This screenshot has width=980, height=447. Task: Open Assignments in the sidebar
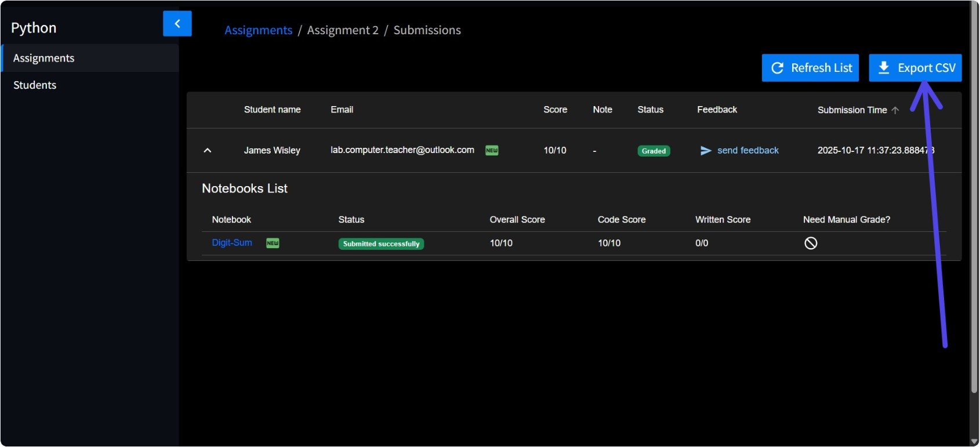point(90,58)
